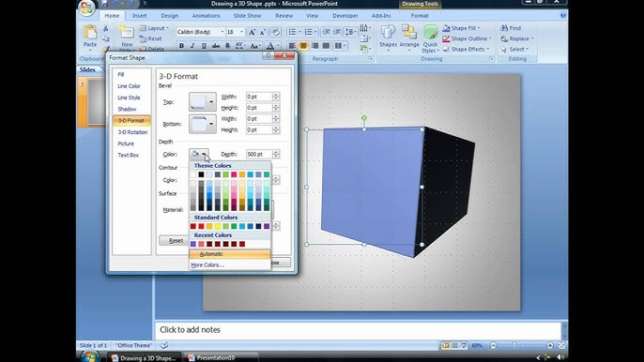Toggle Bold formatting in ribbon
This screenshot has width=644, height=362.
point(181,46)
